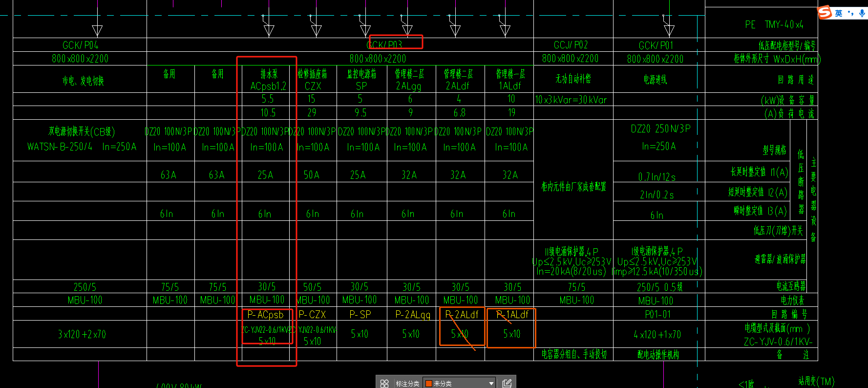Select the 29 load current value
Image resolution: width=868 pixels, height=388 pixels.
[312, 113]
